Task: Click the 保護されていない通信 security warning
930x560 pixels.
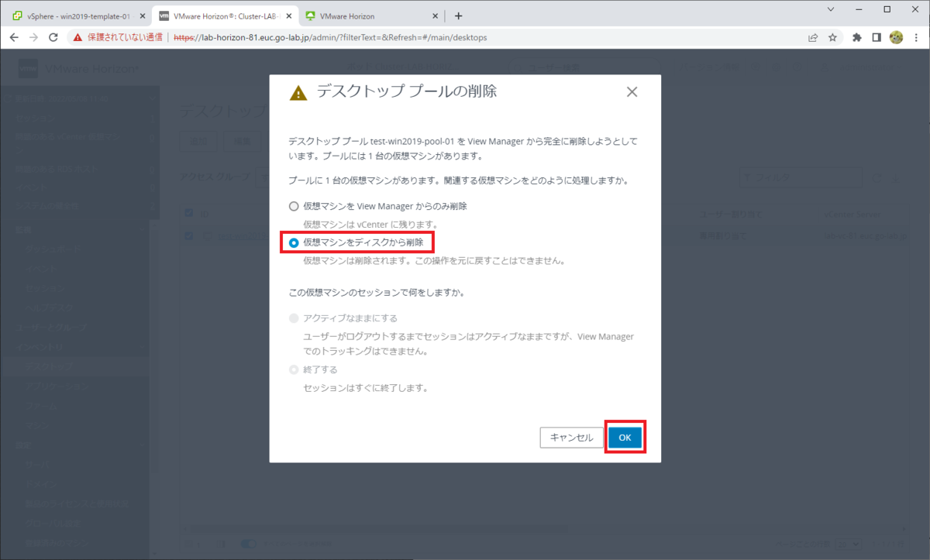Action: (x=119, y=37)
